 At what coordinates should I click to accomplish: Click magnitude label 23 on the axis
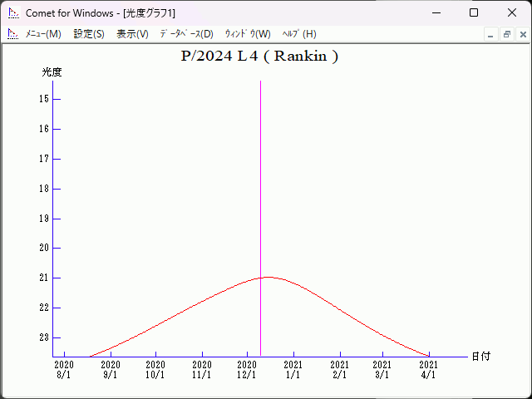pos(44,337)
